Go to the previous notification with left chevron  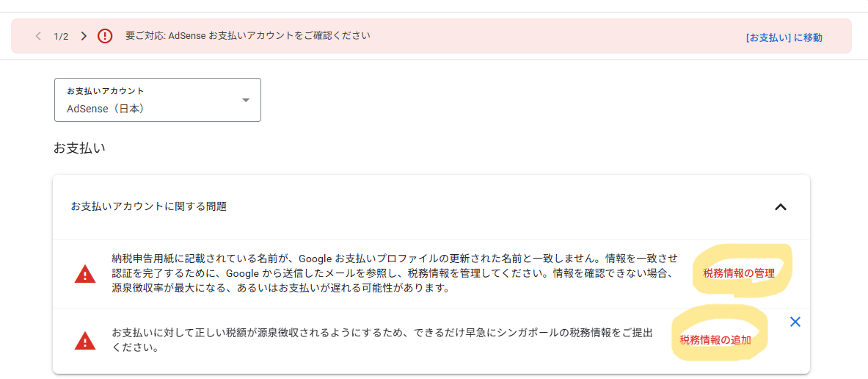coord(37,36)
